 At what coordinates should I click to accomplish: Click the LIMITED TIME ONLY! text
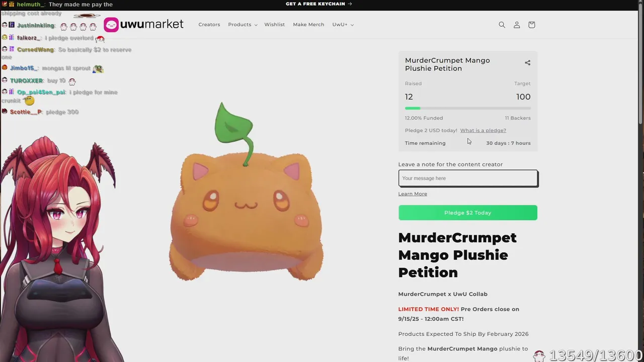coord(428,309)
